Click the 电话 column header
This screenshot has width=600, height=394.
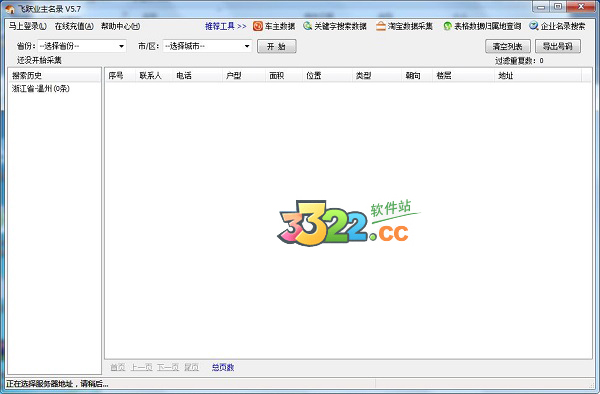click(197, 75)
